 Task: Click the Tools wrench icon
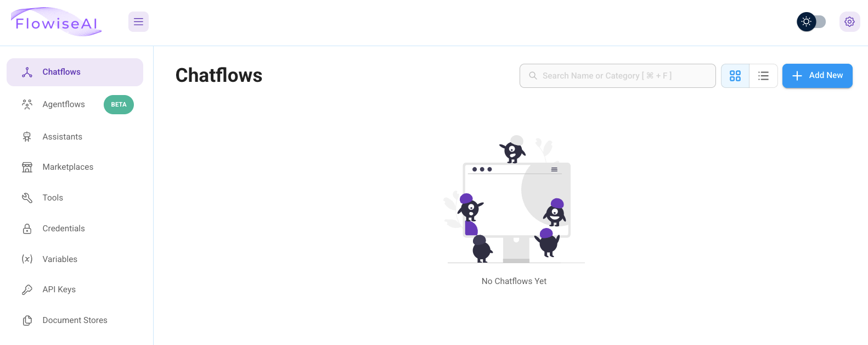click(27, 198)
